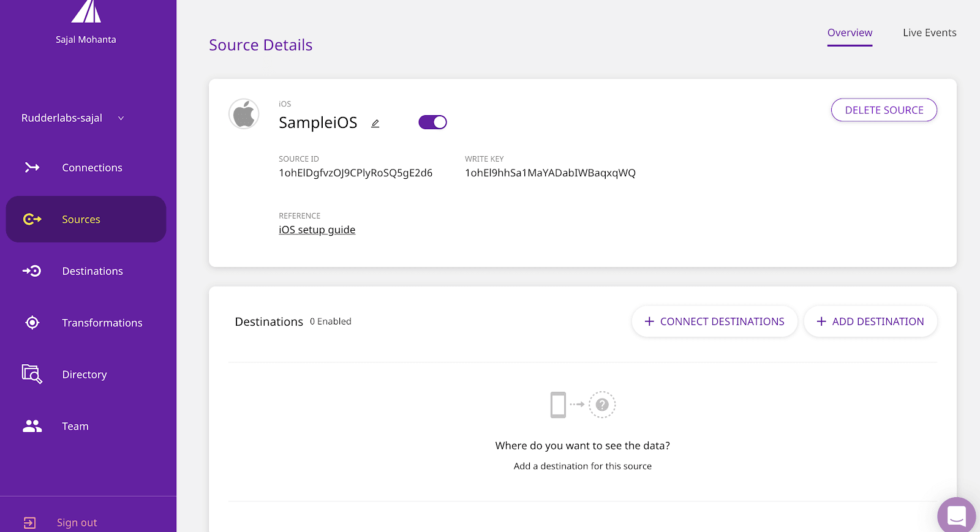This screenshot has height=532, width=980.
Task: Click the RudderStack logo at top of sidebar
Action: tap(86, 12)
